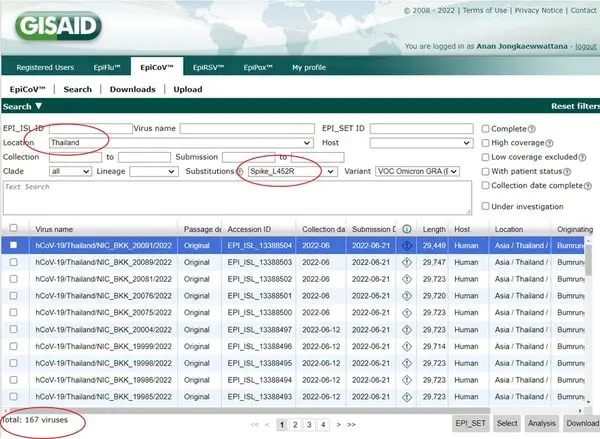Click the Download button
Screen dimensions: 600x439
[x=582, y=423]
